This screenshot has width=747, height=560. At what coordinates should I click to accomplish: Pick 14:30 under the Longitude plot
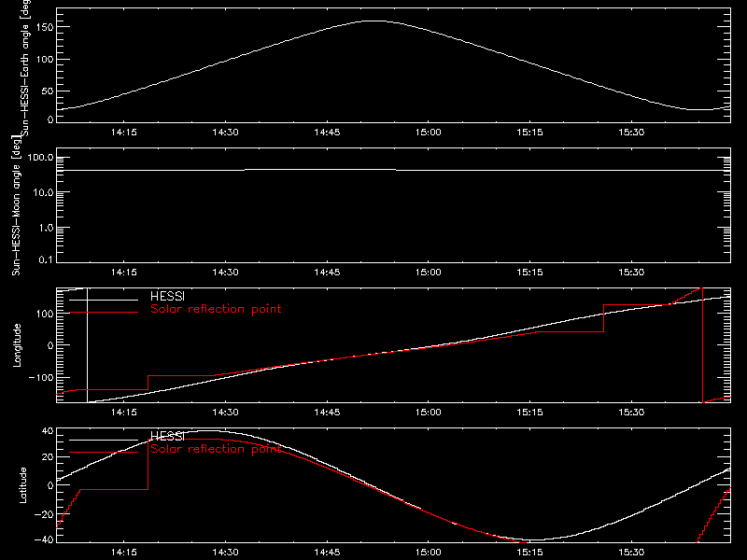pyautogui.click(x=225, y=413)
